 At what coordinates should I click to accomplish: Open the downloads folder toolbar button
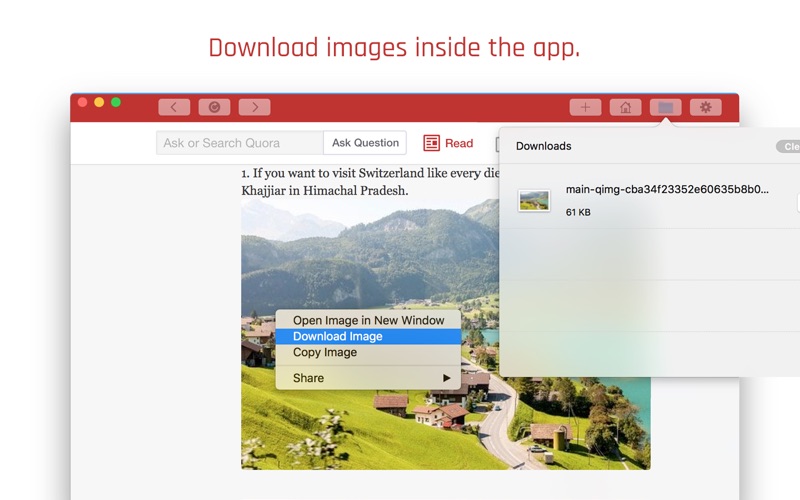pos(666,107)
